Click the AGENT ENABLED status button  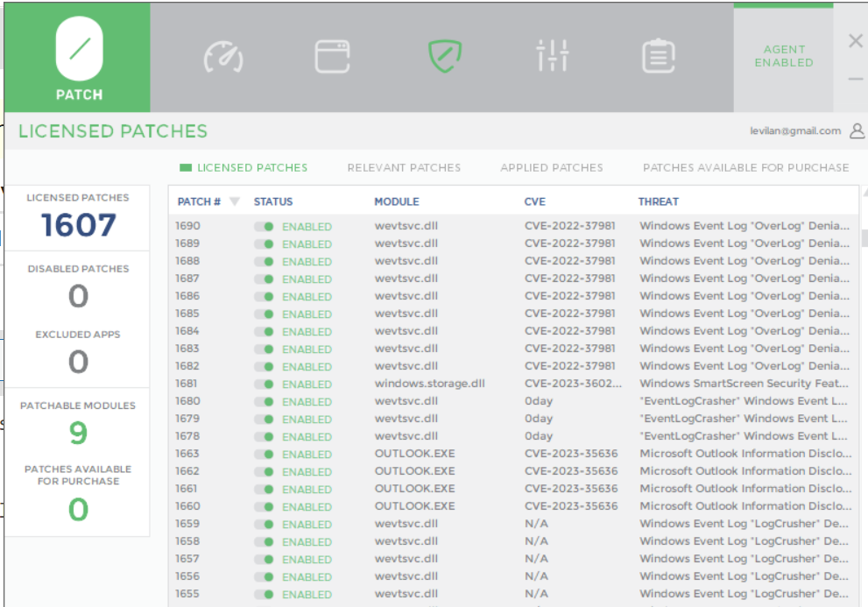[783, 57]
